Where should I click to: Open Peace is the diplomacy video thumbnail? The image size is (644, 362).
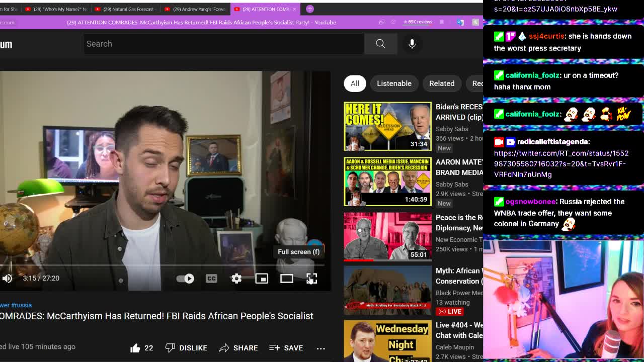tap(387, 237)
